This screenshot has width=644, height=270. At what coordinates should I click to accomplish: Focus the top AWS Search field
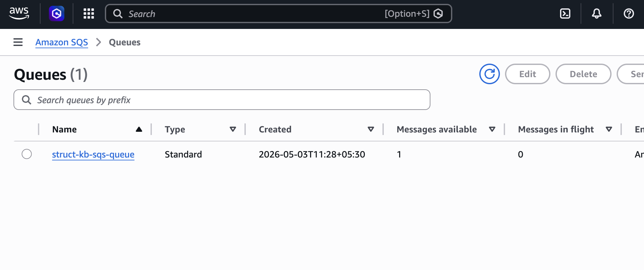click(x=279, y=14)
